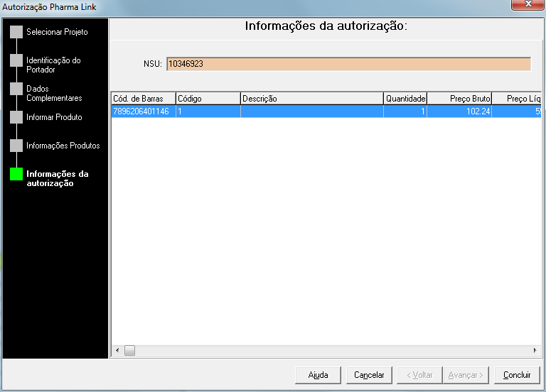The height and width of the screenshot is (392, 546).
Task: Select the Informações da autorização step label
Action: tap(58, 178)
